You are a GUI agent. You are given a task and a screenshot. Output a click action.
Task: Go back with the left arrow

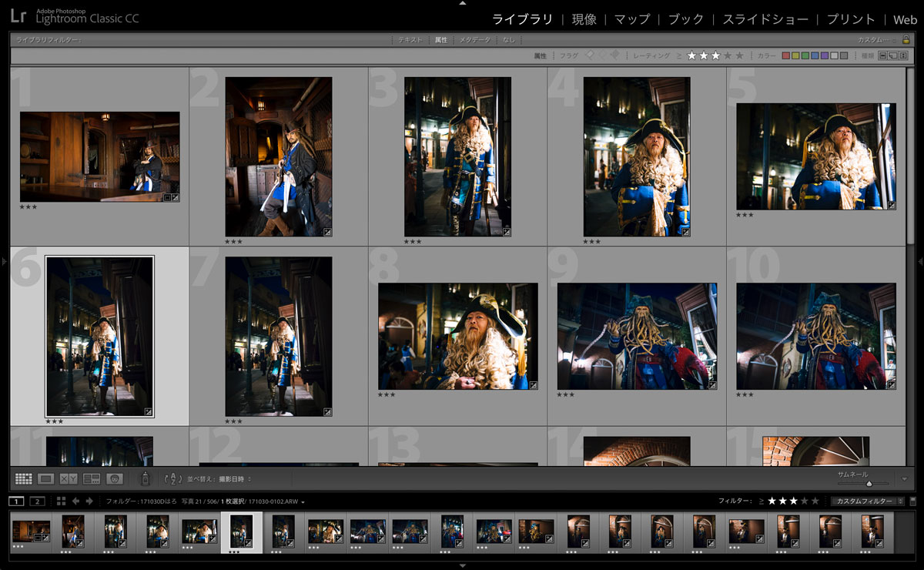click(x=75, y=501)
